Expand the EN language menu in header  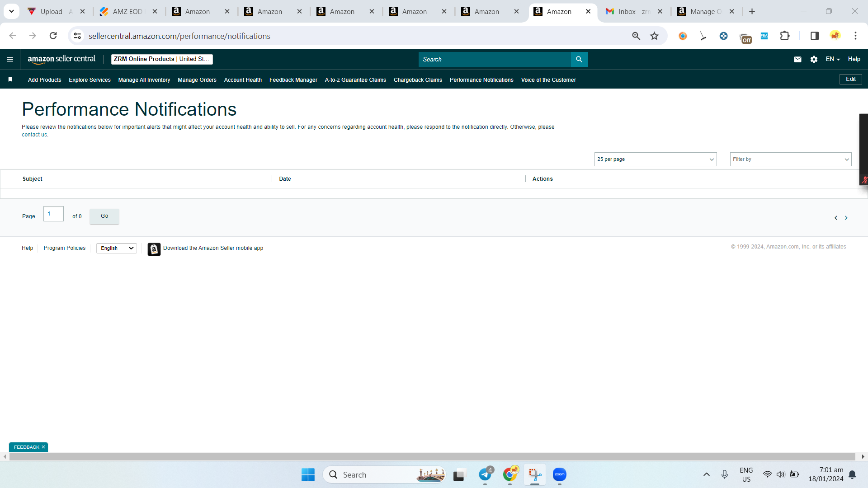[x=832, y=59]
